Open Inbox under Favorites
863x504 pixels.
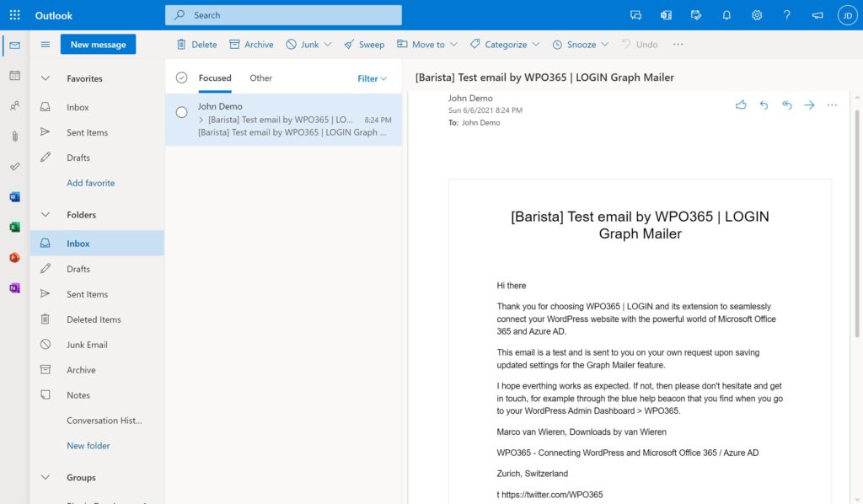pyautogui.click(x=98, y=107)
